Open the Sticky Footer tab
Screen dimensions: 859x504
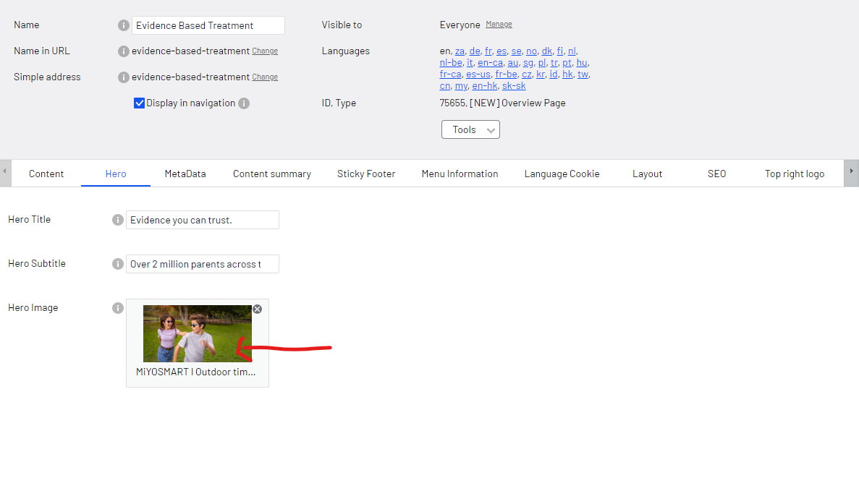(x=366, y=174)
